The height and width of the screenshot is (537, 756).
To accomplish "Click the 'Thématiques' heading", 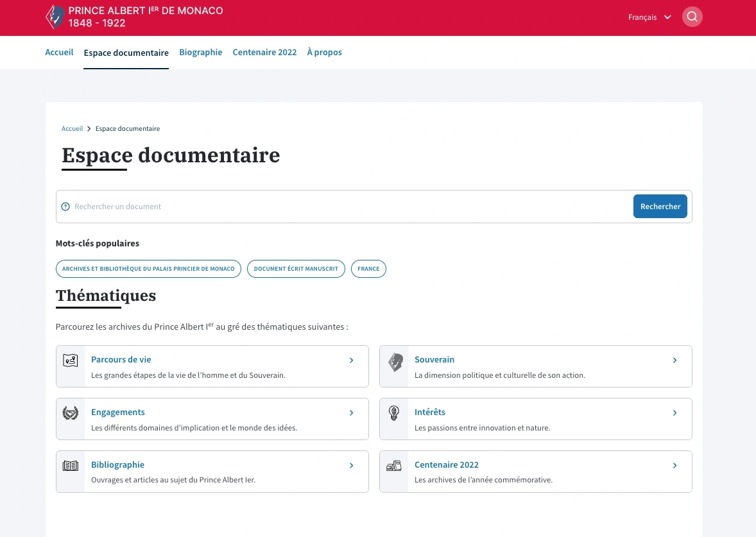I will coord(106,296).
